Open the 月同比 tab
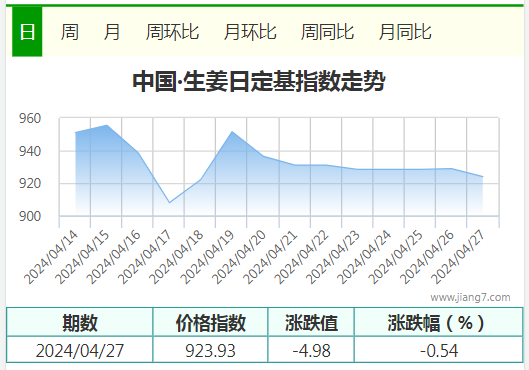The image size is (529, 370). [405, 32]
